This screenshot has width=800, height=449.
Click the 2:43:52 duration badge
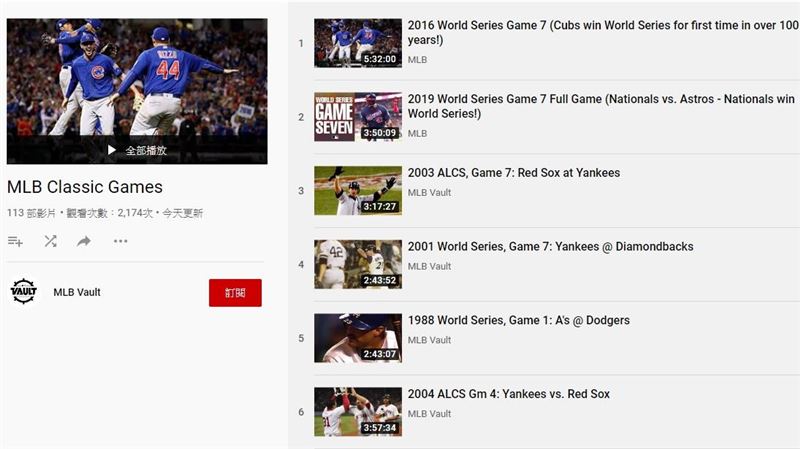tap(380, 281)
